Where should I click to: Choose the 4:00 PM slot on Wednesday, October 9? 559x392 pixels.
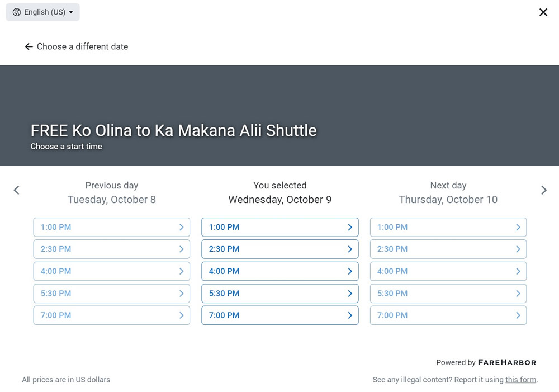pos(279,271)
